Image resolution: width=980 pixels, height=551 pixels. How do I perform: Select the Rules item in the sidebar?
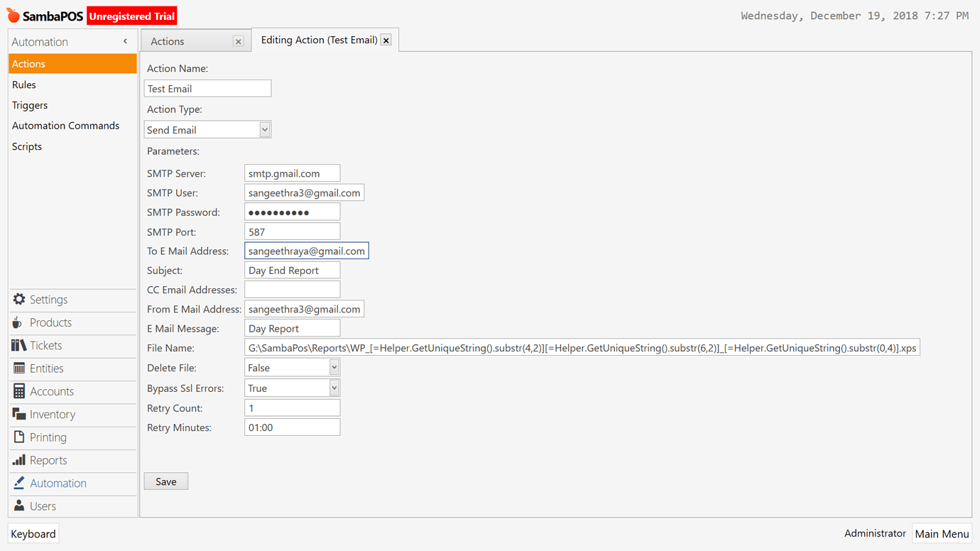23,84
